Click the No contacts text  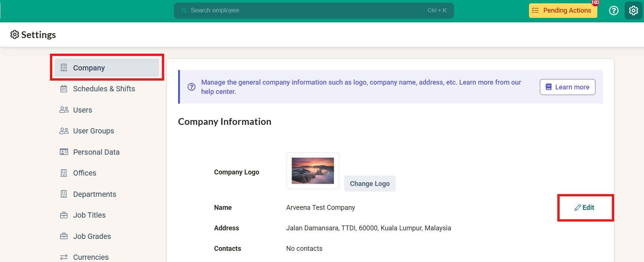pyautogui.click(x=304, y=249)
